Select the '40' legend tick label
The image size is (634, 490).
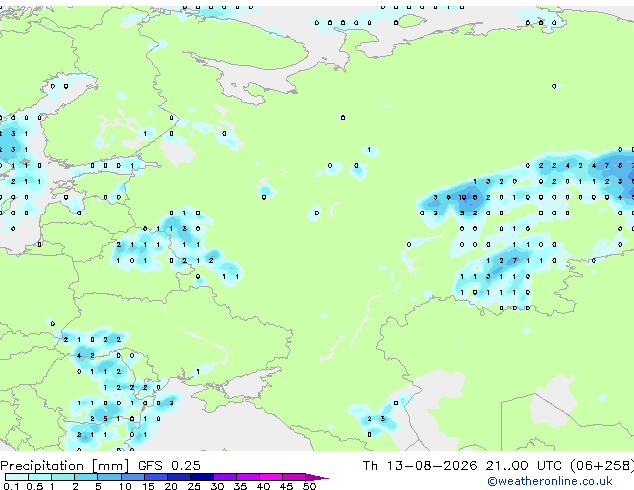263,486
